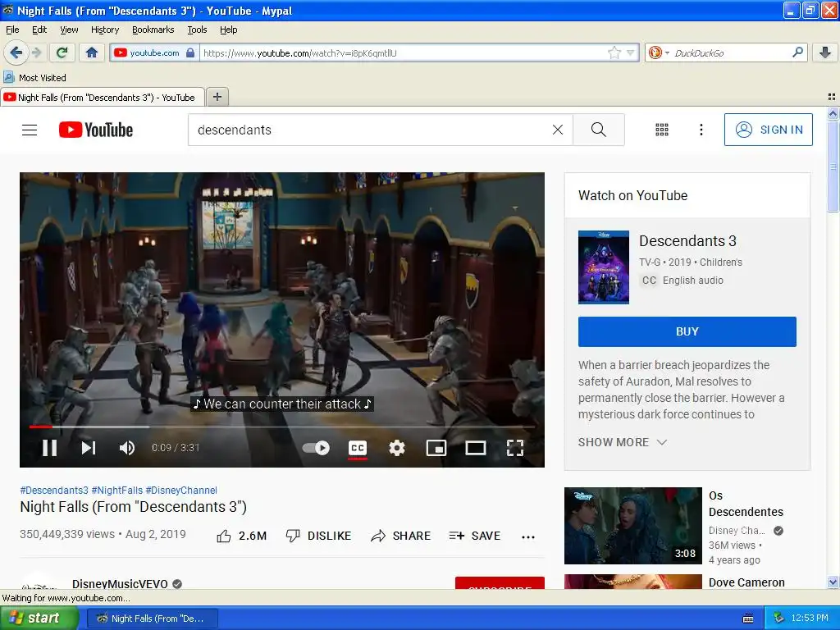Open the #DisneyChannel hashtag
The image size is (840, 630).
(181, 491)
